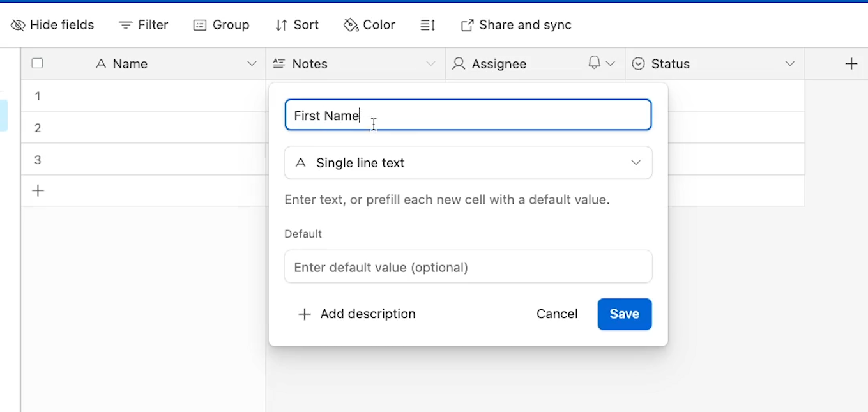Add a new field with the plus icon
Viewport: 868px width, 412px height.
click(851, 64)
